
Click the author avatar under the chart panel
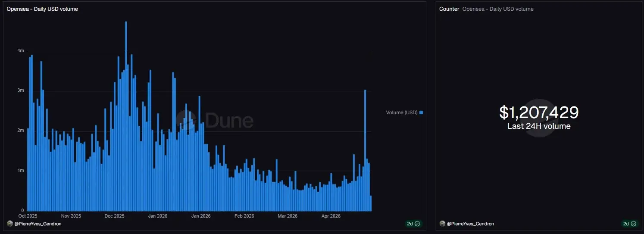(10, 224)
